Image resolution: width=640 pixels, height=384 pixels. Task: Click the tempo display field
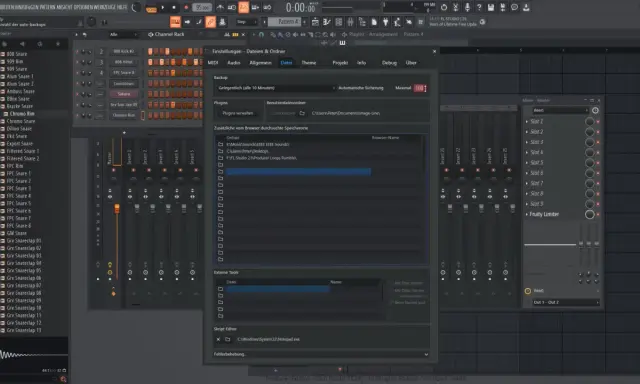tap(202, 7)
